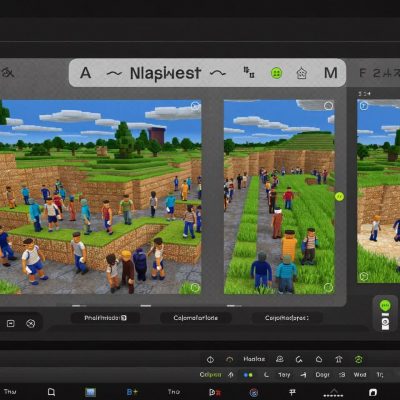Click the up arrow icon in the Haalae row
The height and width of the screenshot is (400, 400).
[x=339, y=359]
